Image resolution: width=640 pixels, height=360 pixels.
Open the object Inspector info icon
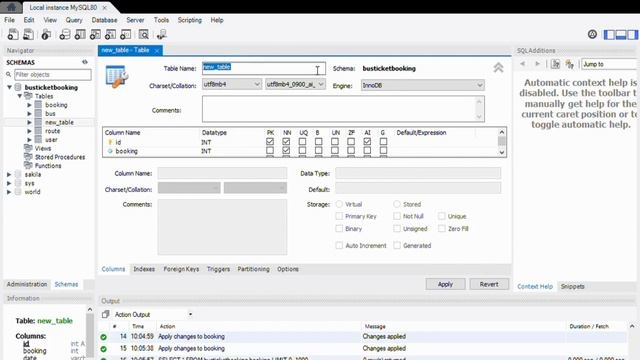click(46, 35)
